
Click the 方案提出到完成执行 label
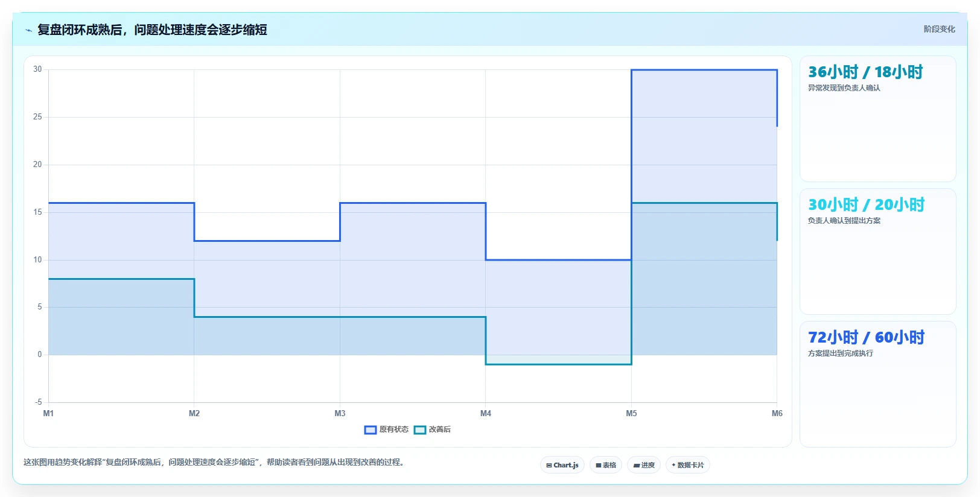click(841, 353)
